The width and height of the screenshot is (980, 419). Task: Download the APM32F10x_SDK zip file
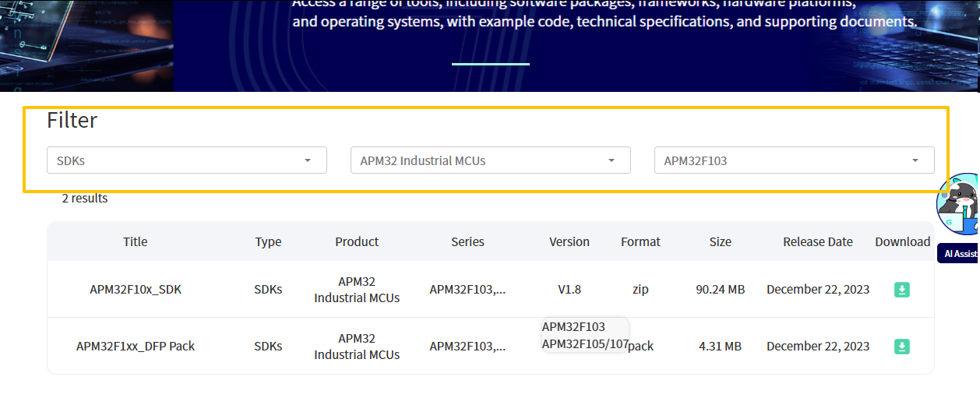pos(901,290)
